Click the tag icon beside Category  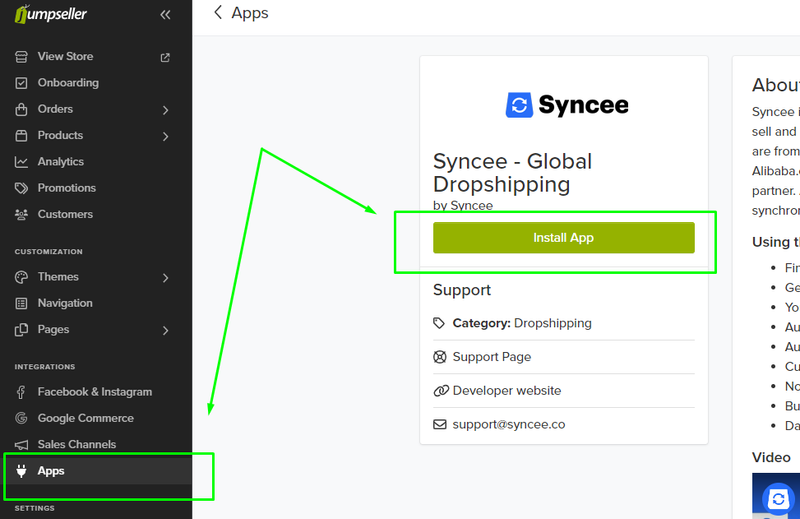pyautogui.click(x=439, y=323)
